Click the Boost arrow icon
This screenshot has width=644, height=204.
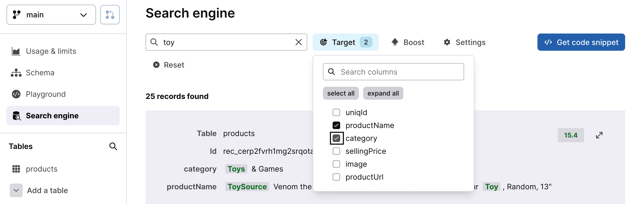(395, 42)
